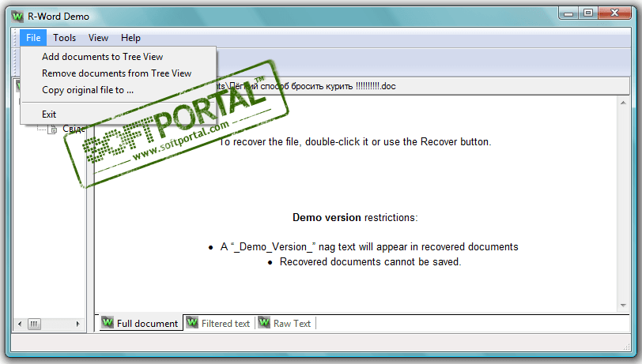Click the file path ending in .doc
The image size is (642, 364).
[306, 86]
